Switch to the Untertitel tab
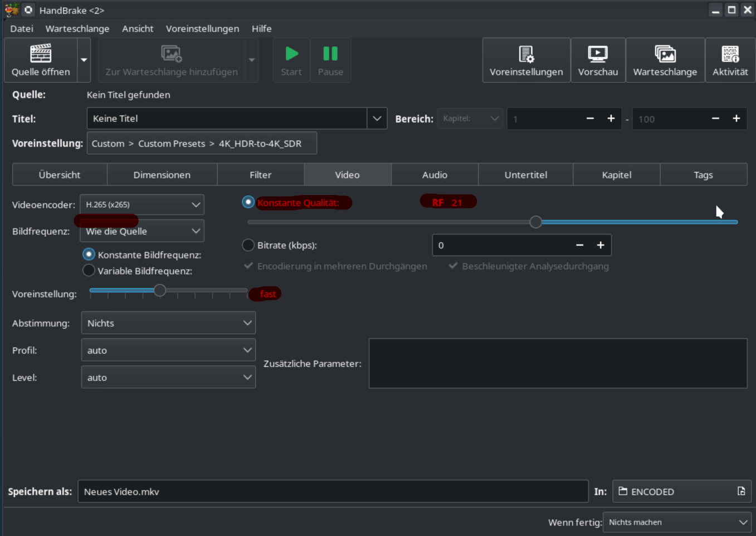Viewport: 756px width, 536px height. tap(526, 174)
